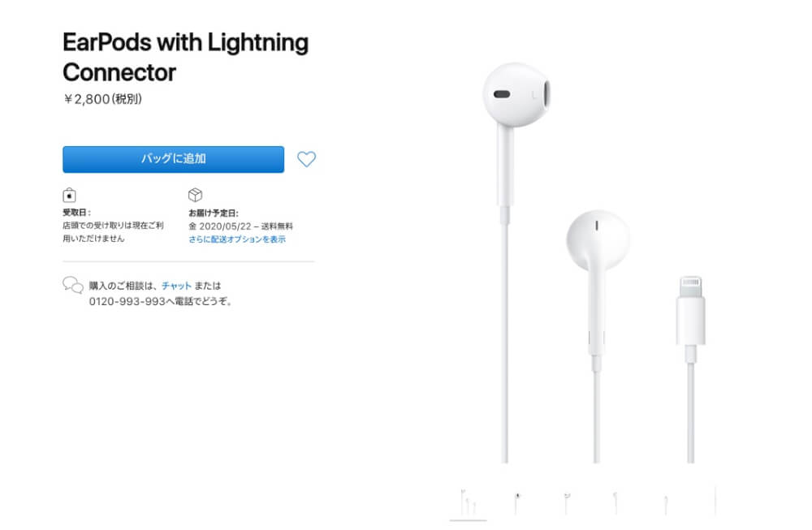Screen dimensions: 812x530
Task: Select the first product thumbnail
Action: pyautogui.click(x=469, y=502)
